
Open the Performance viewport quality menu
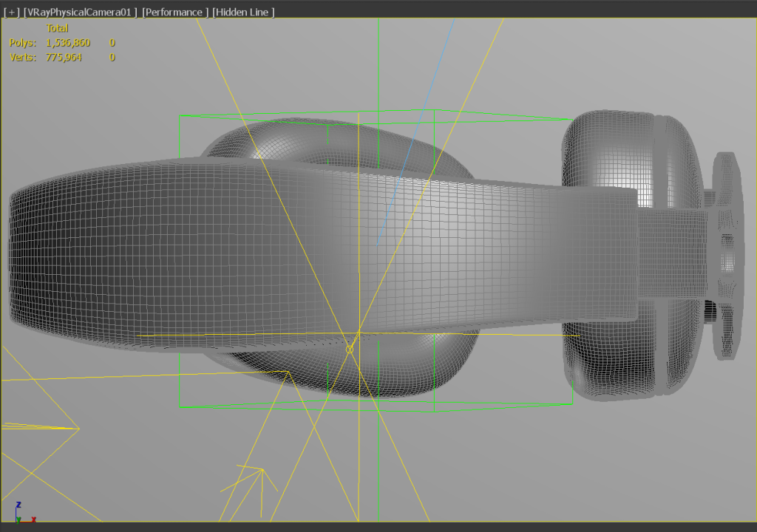click(x=175, y=12)
